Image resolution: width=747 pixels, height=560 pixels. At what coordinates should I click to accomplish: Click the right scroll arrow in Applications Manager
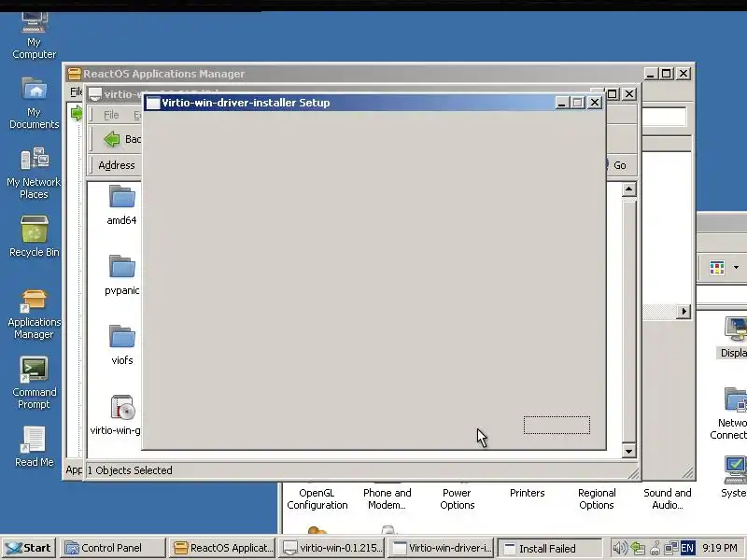(x=684, y=312)
